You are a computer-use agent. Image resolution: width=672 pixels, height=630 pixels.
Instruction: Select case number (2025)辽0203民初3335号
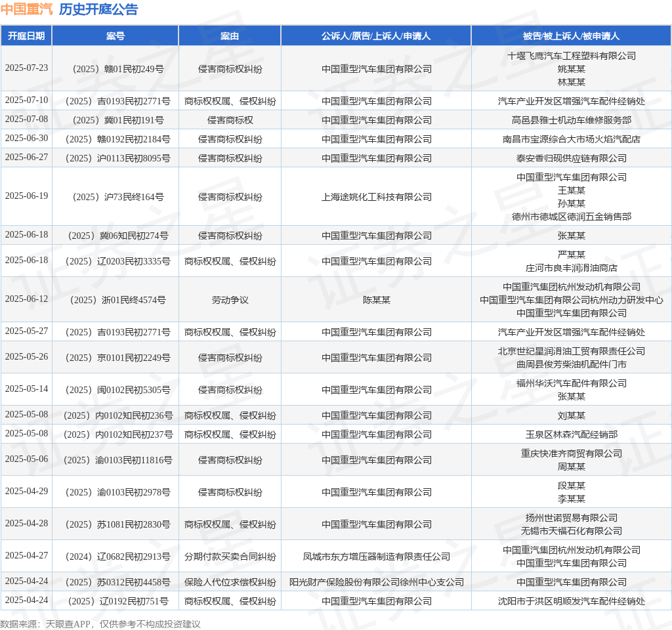(x=115, y=261)
